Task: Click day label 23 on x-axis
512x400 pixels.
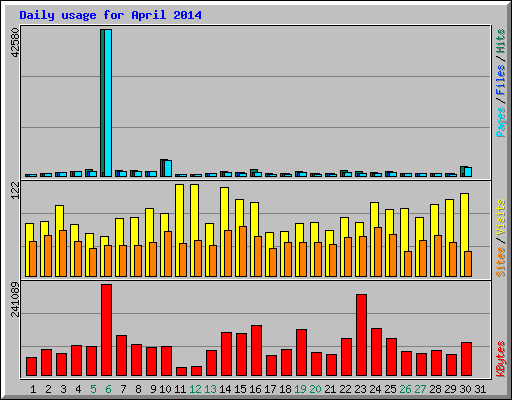Action: 360,389
